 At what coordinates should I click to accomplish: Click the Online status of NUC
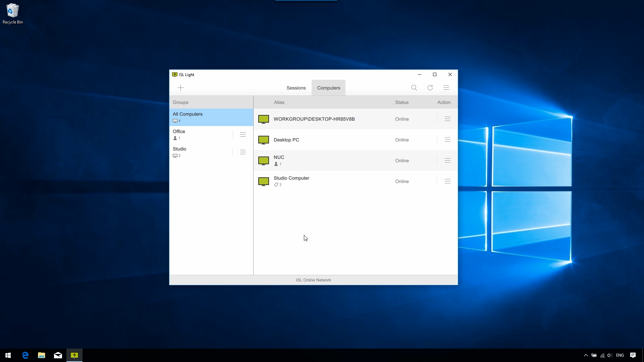[x=402, y=161]
